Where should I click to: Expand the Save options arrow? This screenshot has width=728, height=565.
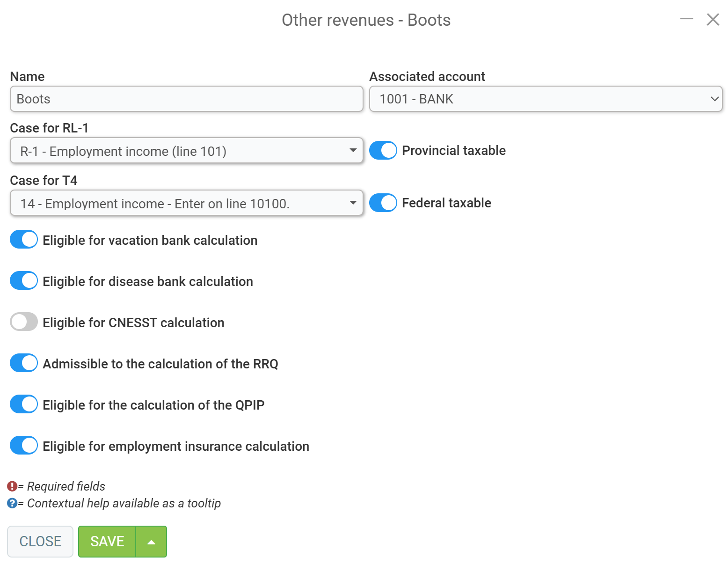tap(151, 542)
